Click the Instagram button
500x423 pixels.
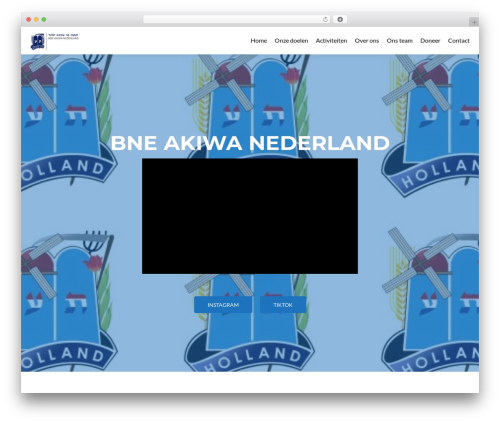(223, 305)
